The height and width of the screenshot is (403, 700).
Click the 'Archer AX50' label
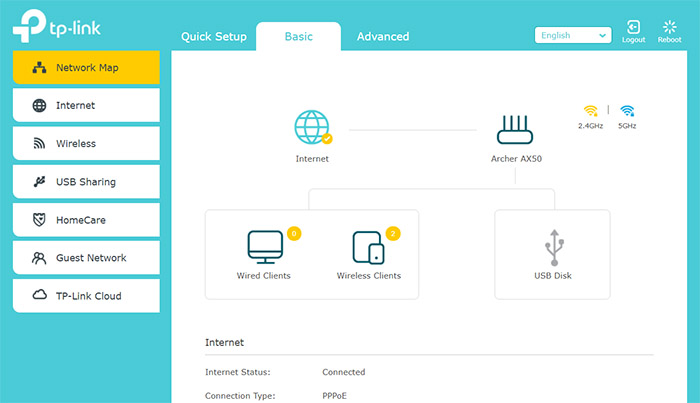pos(517,158)
